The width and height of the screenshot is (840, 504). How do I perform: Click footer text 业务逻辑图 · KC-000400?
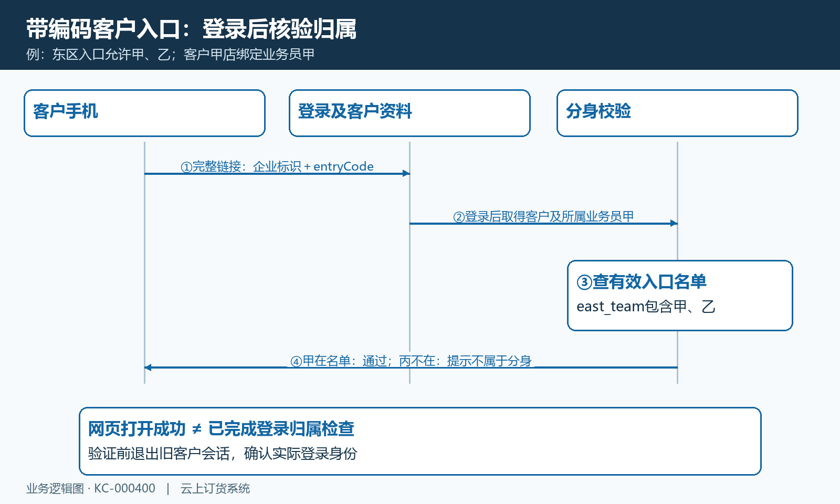click(91, 488)
